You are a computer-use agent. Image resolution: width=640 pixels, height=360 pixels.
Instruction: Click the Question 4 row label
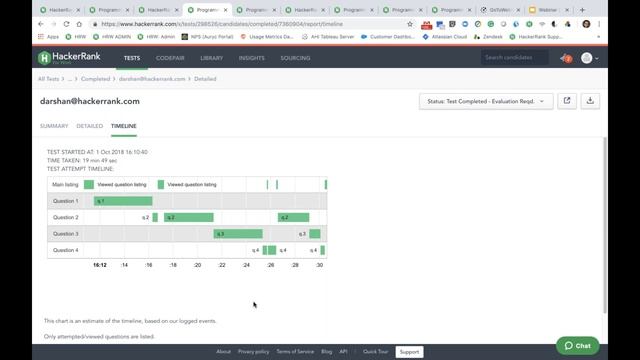(65, 250)
